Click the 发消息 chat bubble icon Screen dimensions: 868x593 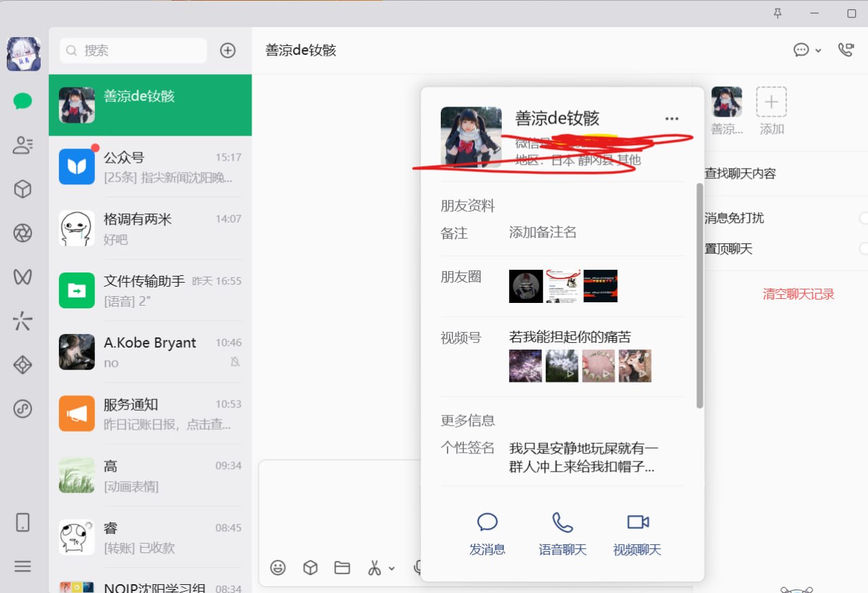point(488,522)
